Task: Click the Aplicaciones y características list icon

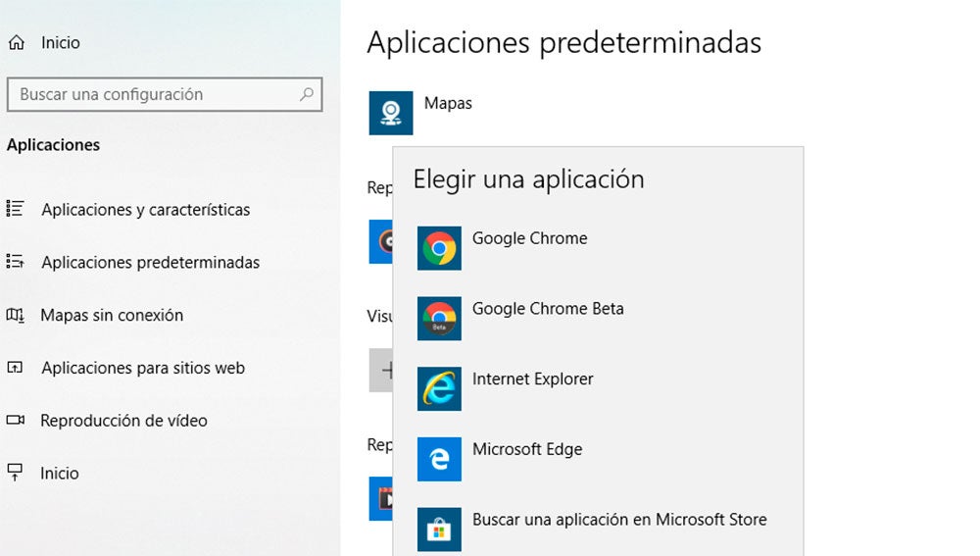Action: pyautogui.click(x=15, y=208)
